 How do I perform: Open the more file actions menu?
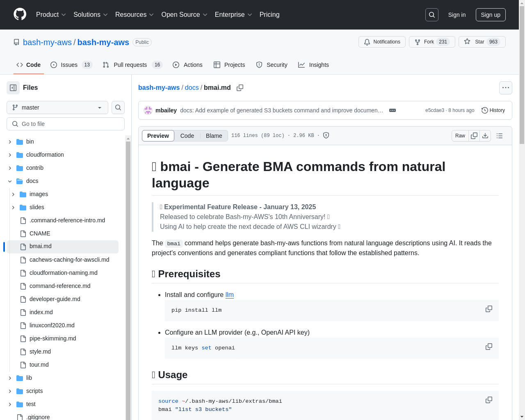pos(506,88)
